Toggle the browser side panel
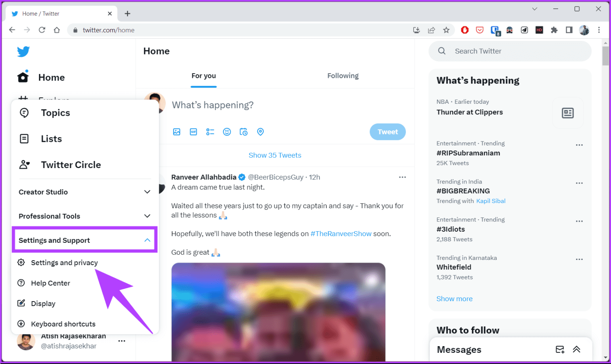The height and width of the screenshot is (364, 611). [x=569, y=30]
